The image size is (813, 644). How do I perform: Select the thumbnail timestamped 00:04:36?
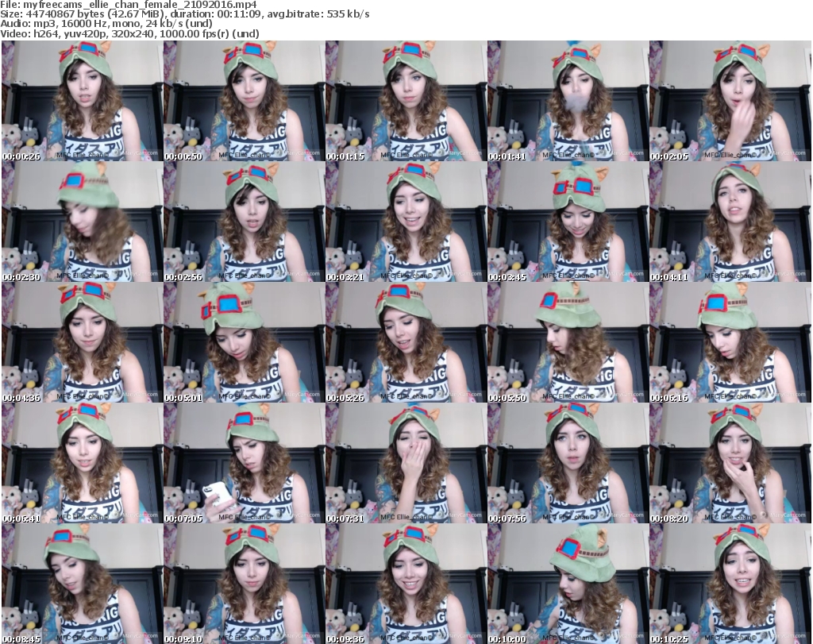click(x=82, y=342)
